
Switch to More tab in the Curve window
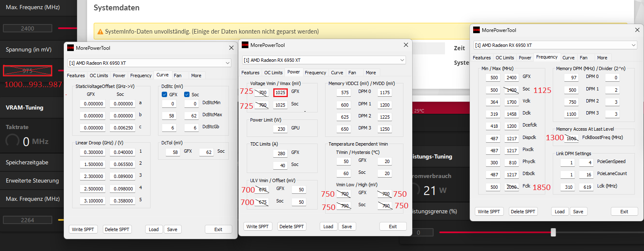pyautogui.click(x=196, y=76)
